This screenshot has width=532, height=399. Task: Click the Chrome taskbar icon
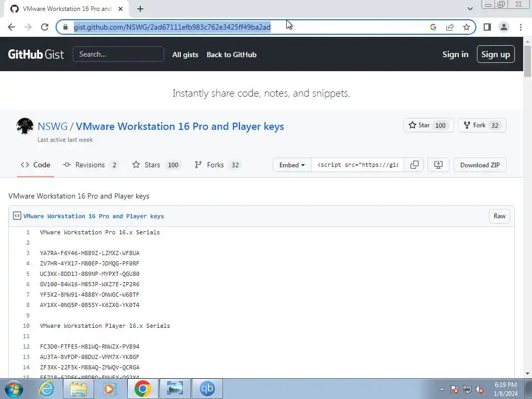142,389
